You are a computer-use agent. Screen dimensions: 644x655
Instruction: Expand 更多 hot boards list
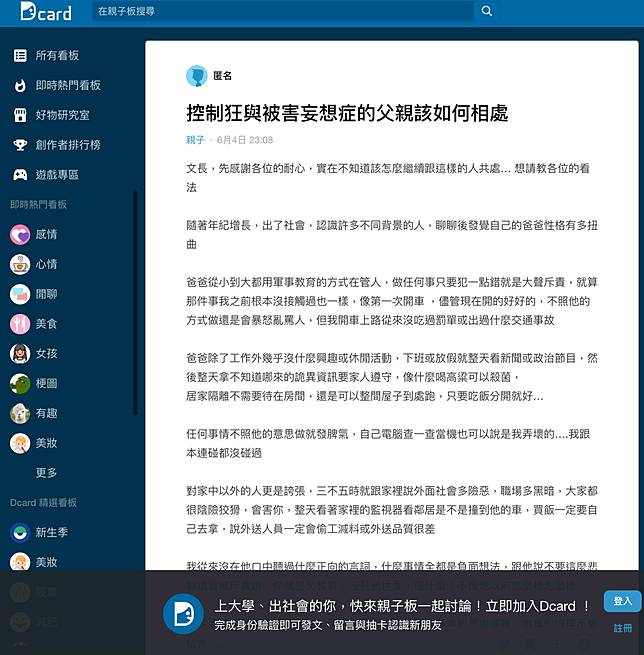(46, 473)
